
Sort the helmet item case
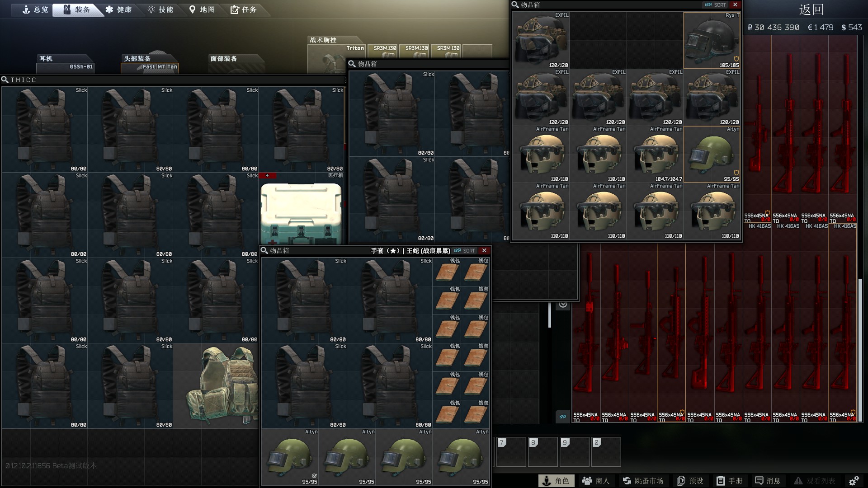pos(716,5)
